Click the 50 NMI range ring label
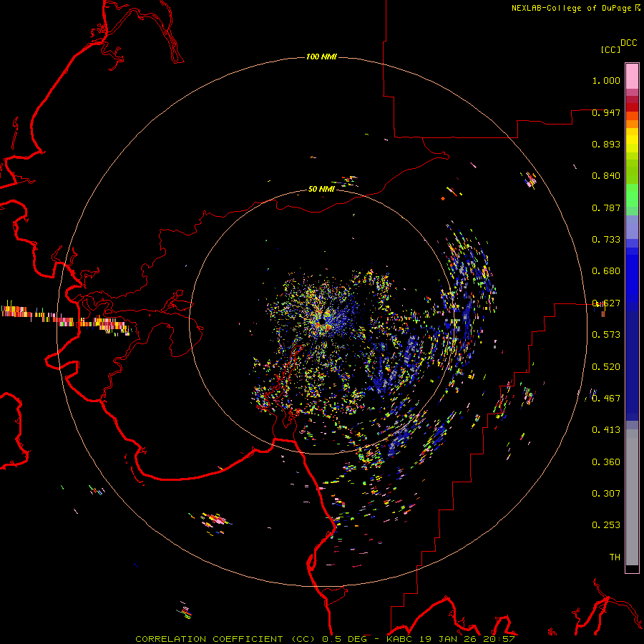This screenshot has width=644, height=644. point(321,189)
